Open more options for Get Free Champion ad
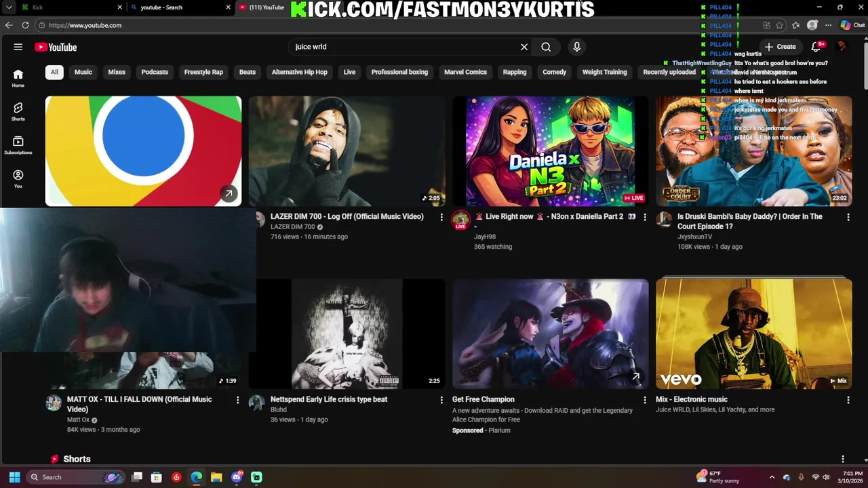The height and width of the screenshot is (488, 868). 645,401
